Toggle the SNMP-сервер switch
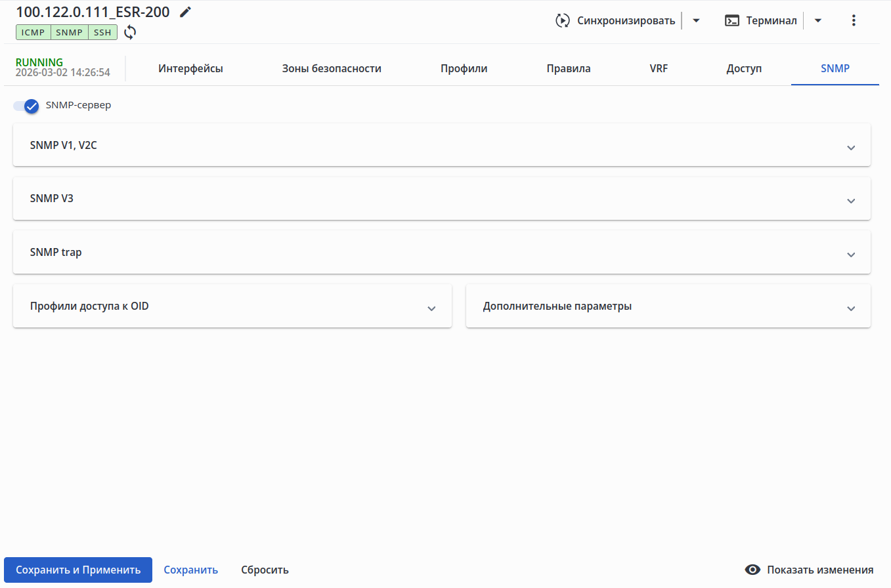 pyautogui.click(x=26, y=106)
